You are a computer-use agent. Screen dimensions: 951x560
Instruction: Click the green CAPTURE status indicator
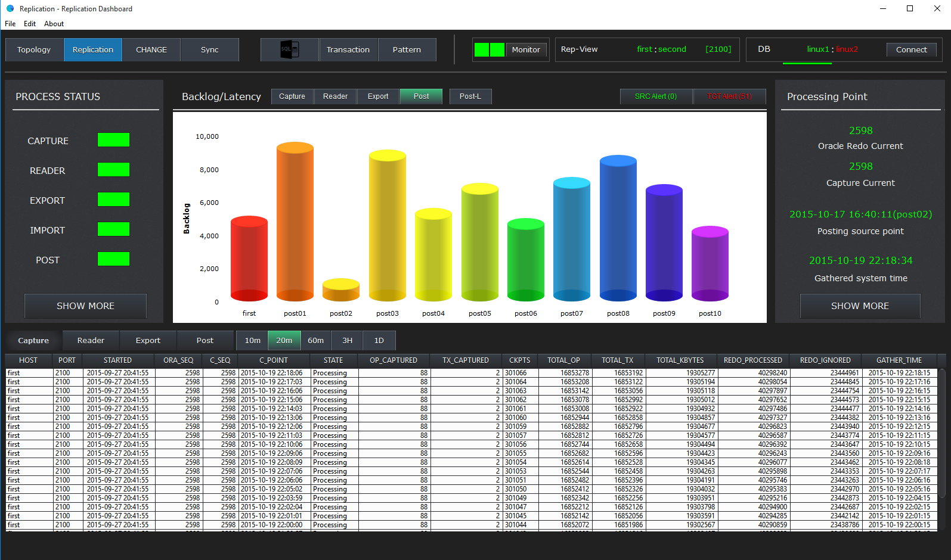[113, 140]
